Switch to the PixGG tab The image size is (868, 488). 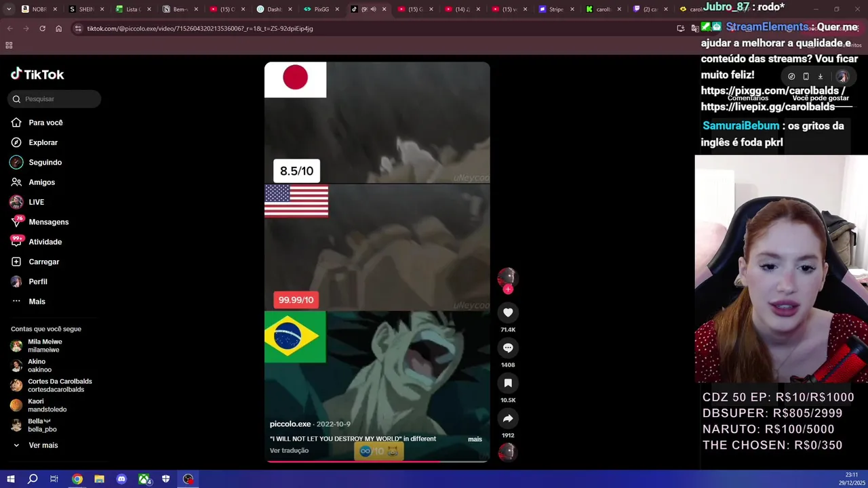[321, 9]
